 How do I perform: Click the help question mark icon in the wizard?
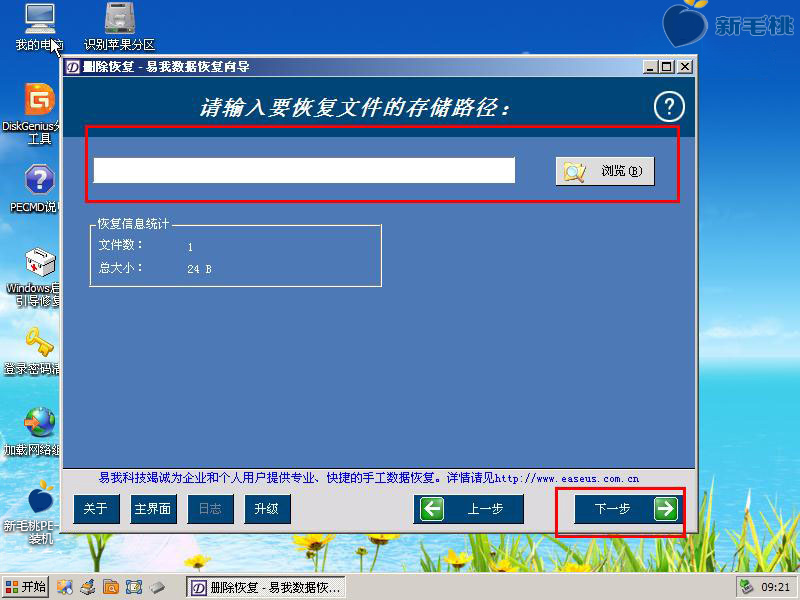[x=669, y=107]
